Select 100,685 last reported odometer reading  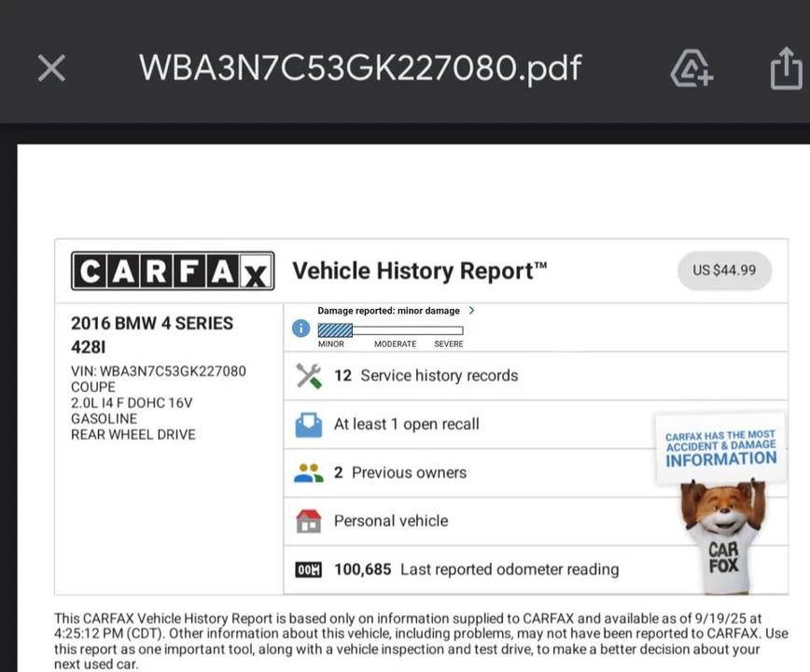(476, 569)
